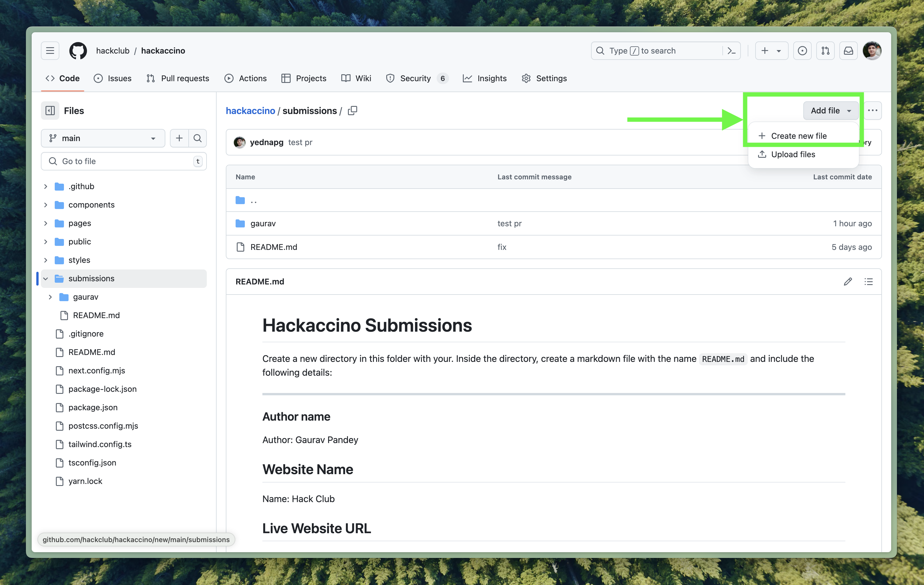Expand the components folder chevron

click(46, 205)
